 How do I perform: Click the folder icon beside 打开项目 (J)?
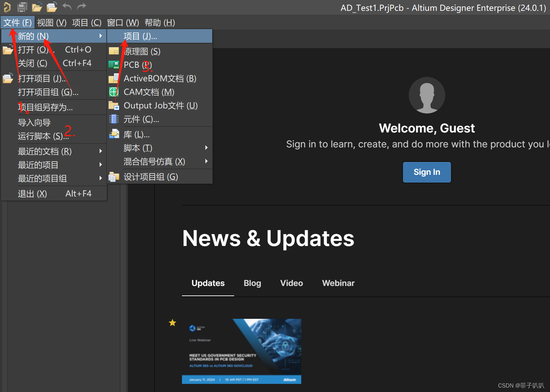pos(8,78)
